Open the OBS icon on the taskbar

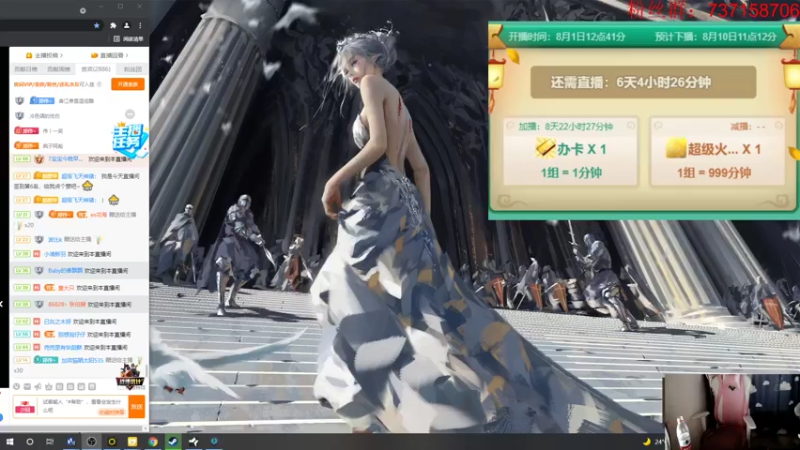[x=91, y=442]
